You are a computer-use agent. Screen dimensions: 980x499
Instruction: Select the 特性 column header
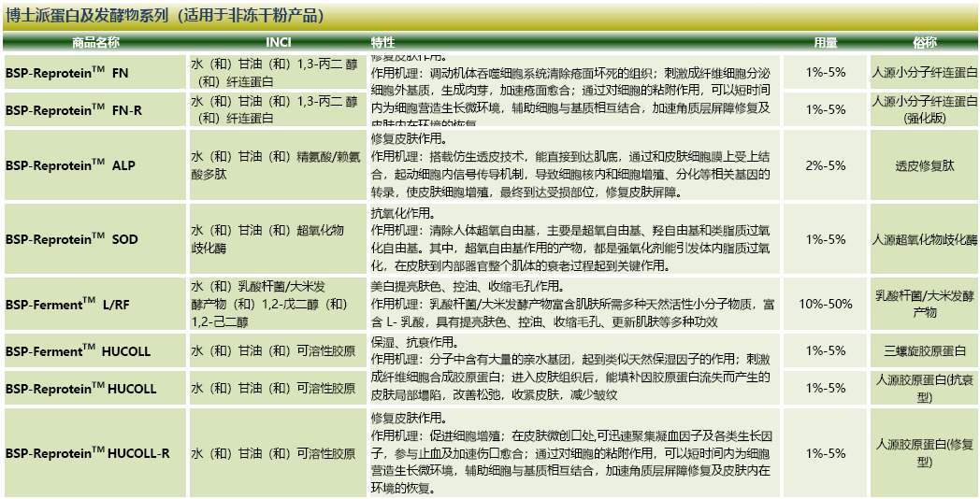tap(382, 43)
